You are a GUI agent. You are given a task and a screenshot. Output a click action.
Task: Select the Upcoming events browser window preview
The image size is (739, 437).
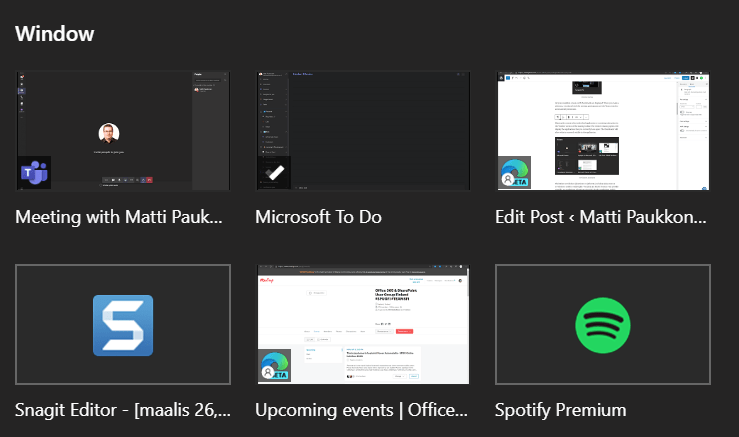tap(363, 323)
